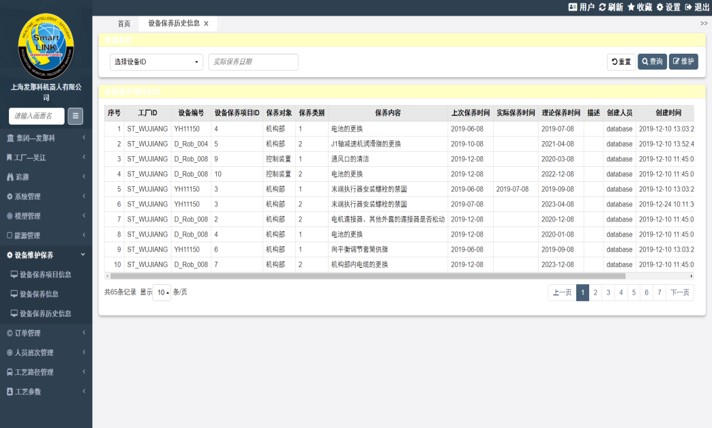712x428 pixels.
Task: Close the 设备保养历史信息 tab
Action: tap(206, 23)
